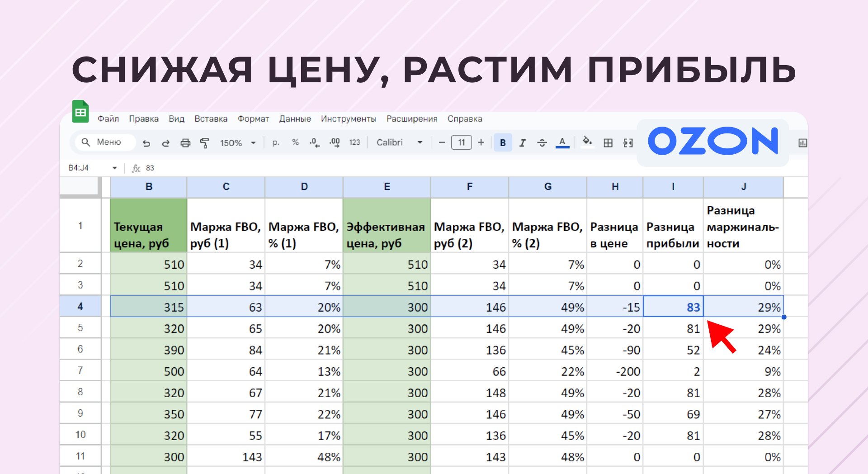Decrease font size with minus button
The width and height of the screenshot is (868, 474).
pos(442,142)
